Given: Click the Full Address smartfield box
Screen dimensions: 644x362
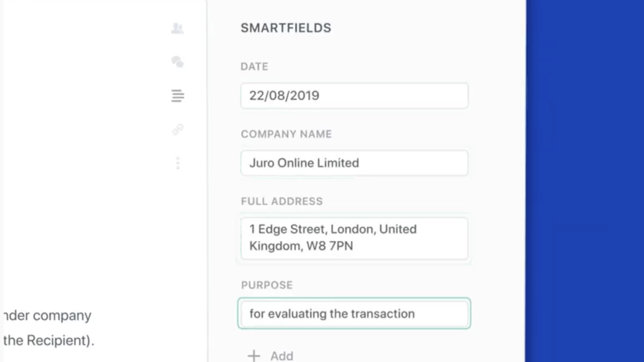Looking at the screenshot, I should pos(354,237).
